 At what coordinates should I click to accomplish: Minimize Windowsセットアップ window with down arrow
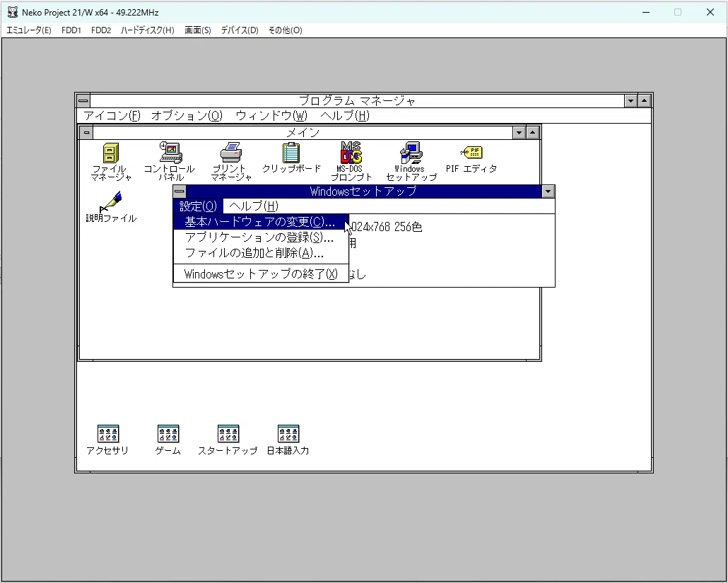coord(548,192)
